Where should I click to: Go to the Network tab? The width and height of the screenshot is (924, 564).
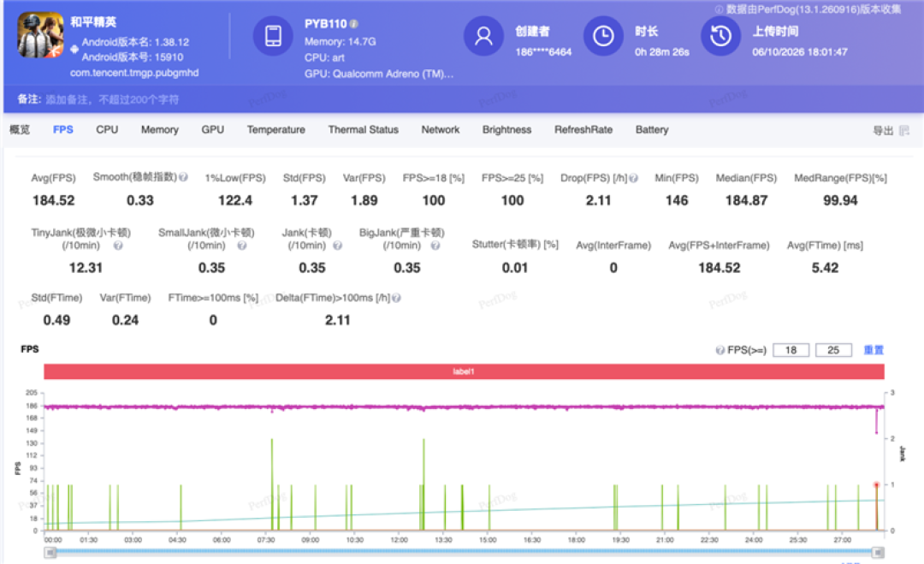tap(441, 129)
